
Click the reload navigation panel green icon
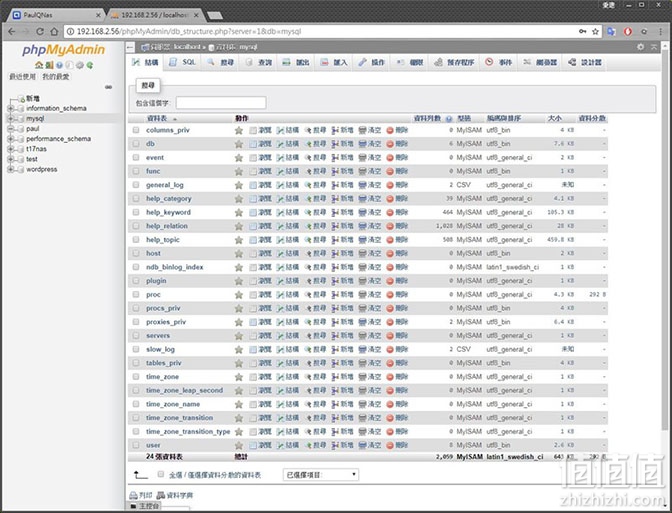pyautogui.click(x=90, y=65)
